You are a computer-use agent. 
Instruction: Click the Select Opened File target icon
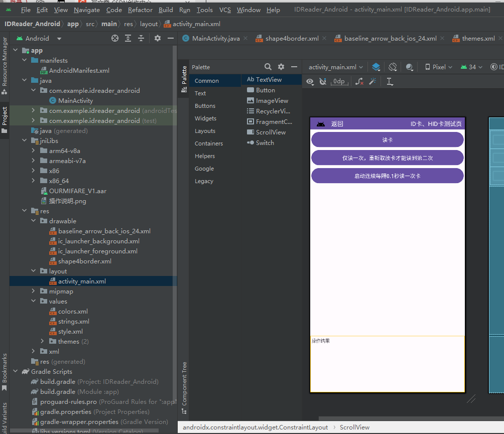tap(115, 38)
